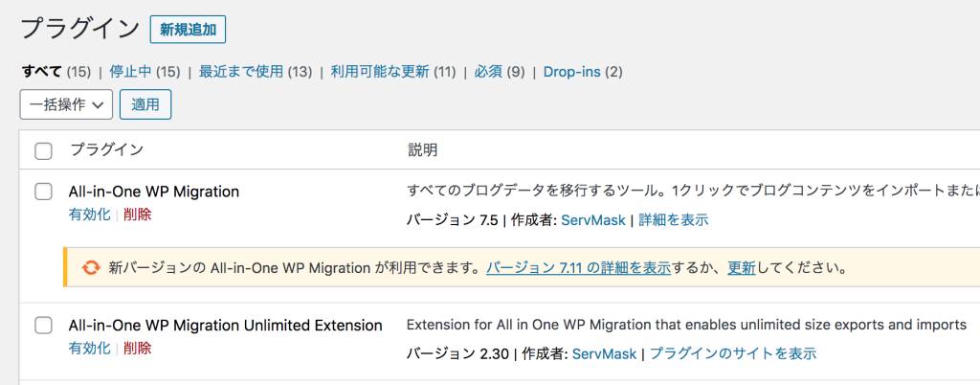Tick the select-all plugins checkbox
Viewport: 980px width, 385px height.
point(43,150)
